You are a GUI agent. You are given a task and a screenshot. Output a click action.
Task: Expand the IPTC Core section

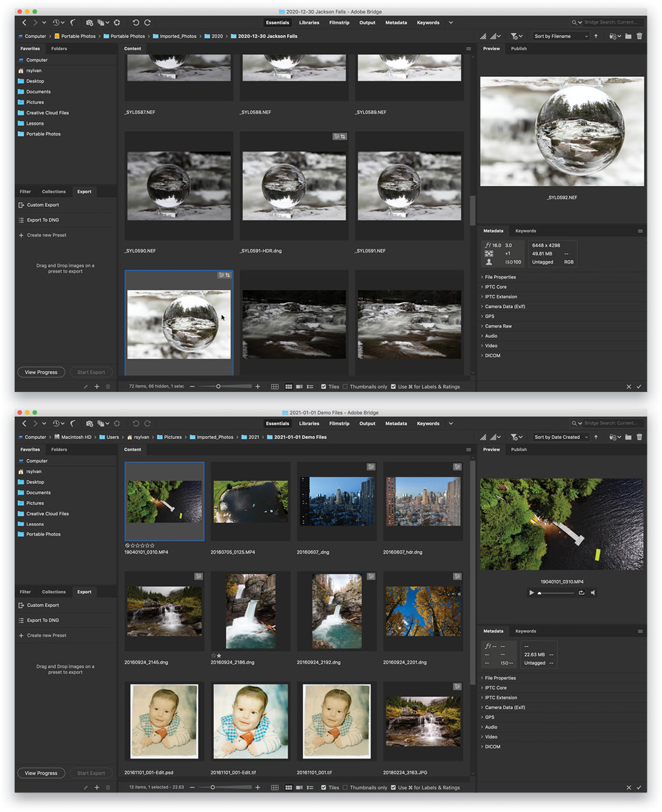click(x=495, y=286)
